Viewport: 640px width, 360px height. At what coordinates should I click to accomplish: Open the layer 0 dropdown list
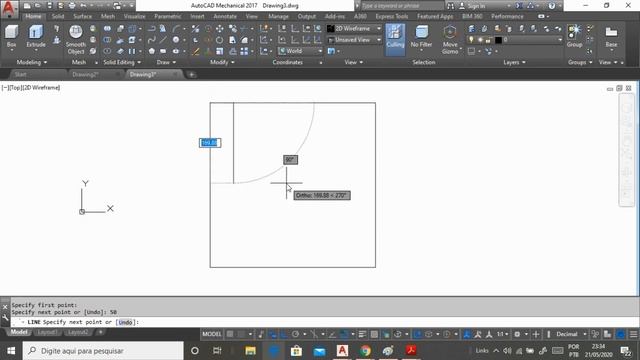[x=560, y=40]
